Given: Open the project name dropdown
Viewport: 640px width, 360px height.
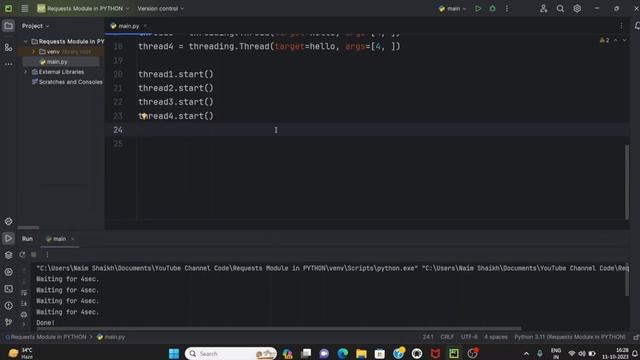Looking at the screenshot, I should pyautogui.click(x=83, y=8).
